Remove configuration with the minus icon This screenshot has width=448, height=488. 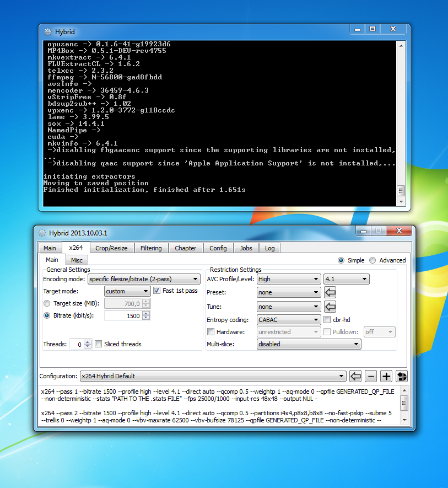[371, 376]
